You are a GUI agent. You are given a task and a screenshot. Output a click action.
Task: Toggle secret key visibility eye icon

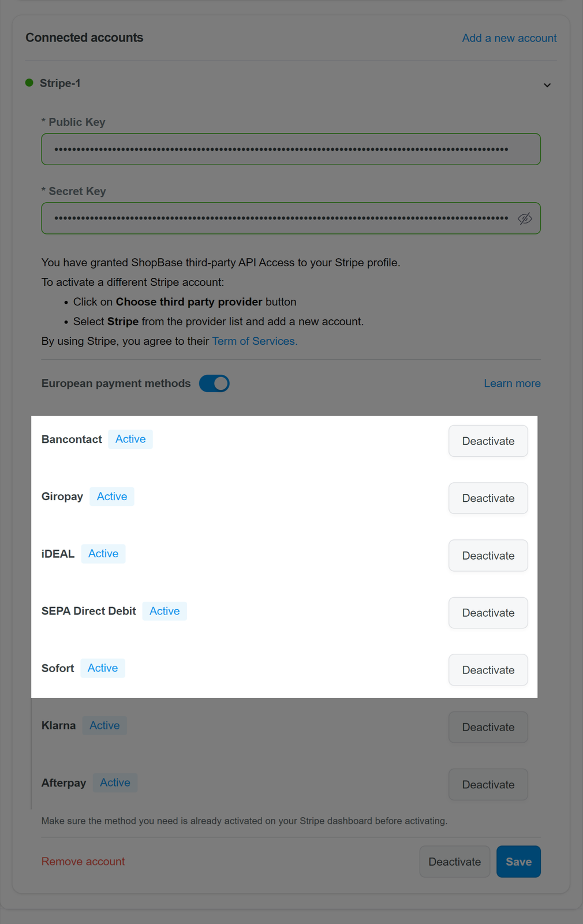coord(525,218)
